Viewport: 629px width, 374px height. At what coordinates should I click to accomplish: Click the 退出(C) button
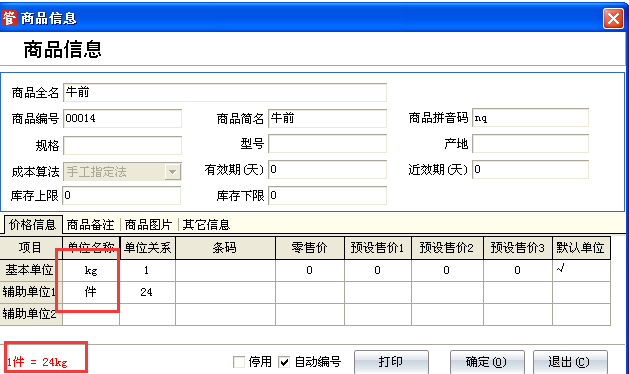coord(570,362)
